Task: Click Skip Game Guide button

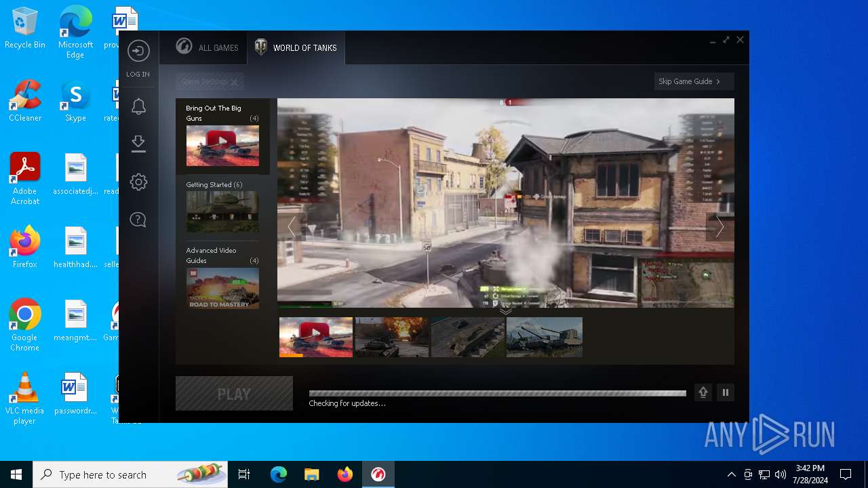Action: coord(694,81)
